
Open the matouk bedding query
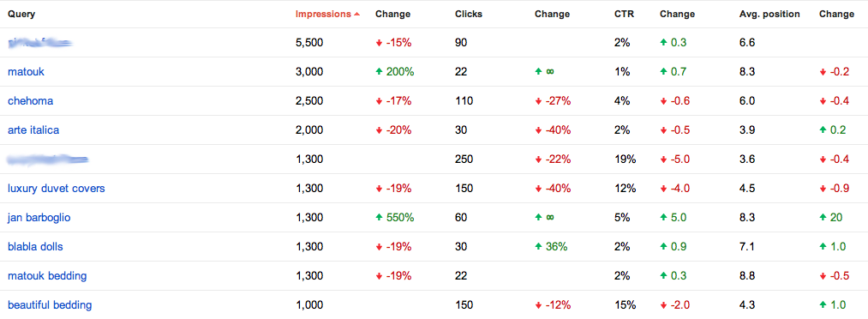pyautogui.click(x=47, y=276)
